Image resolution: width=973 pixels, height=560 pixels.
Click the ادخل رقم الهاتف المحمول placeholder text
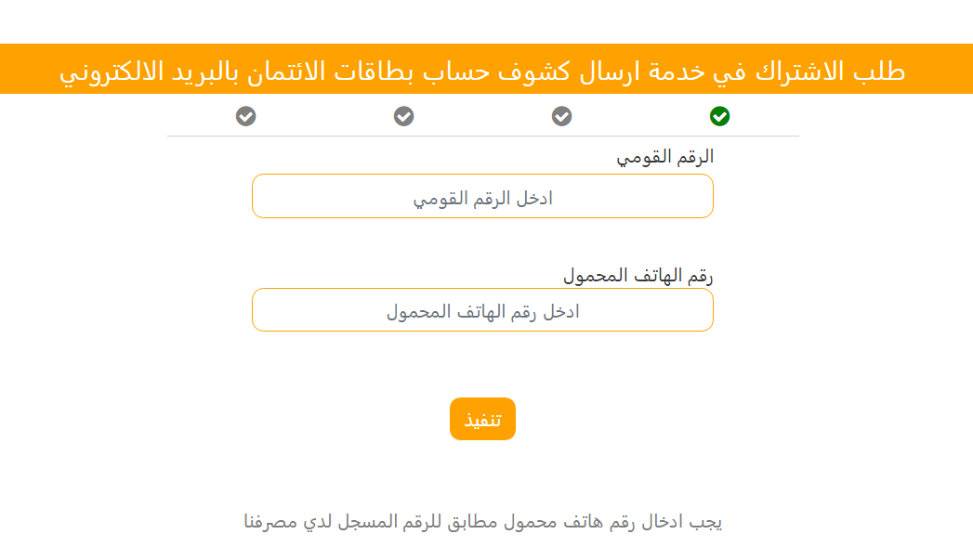coord(482,312)
